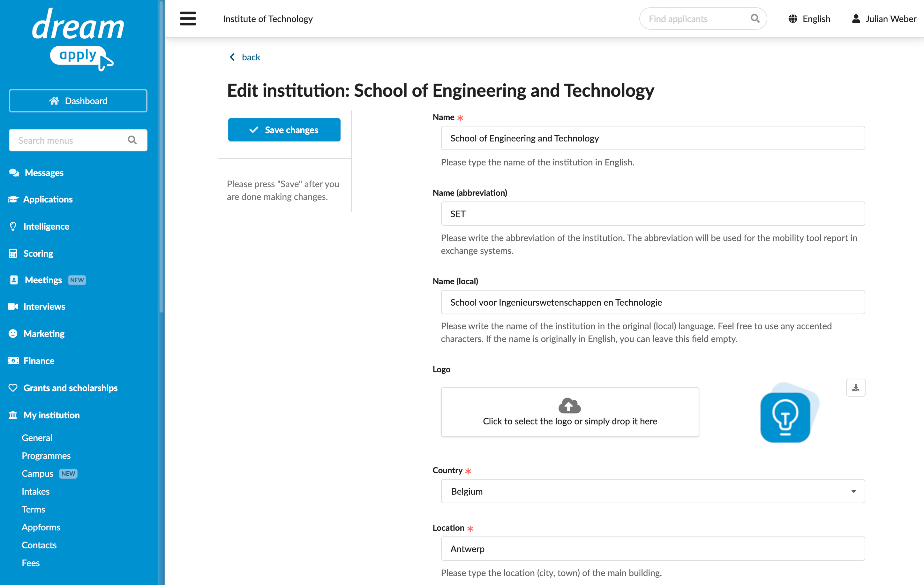
Task: Follow the back link
Action: [251, 57]
